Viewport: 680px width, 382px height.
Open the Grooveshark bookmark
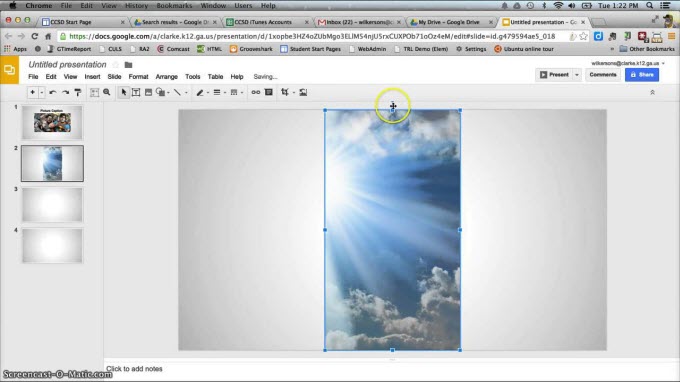coord(251,49)
